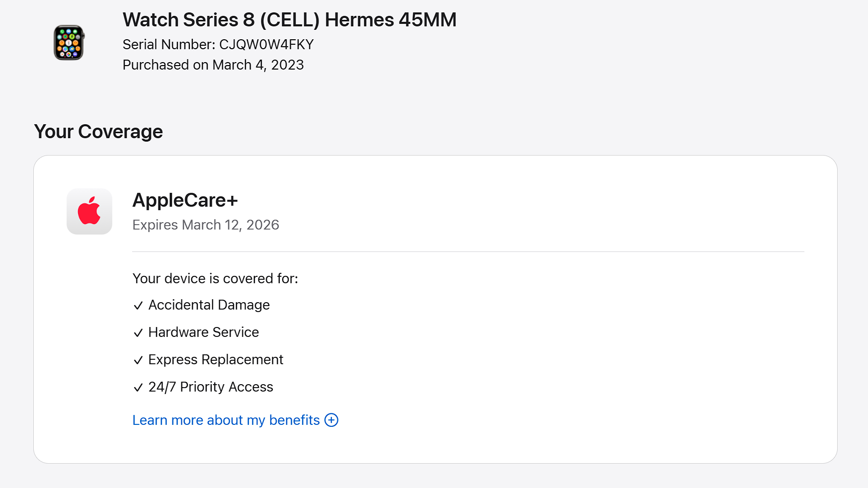
Task: Click the red Apple logo AppleCare icon
Action: coord(89,211)
